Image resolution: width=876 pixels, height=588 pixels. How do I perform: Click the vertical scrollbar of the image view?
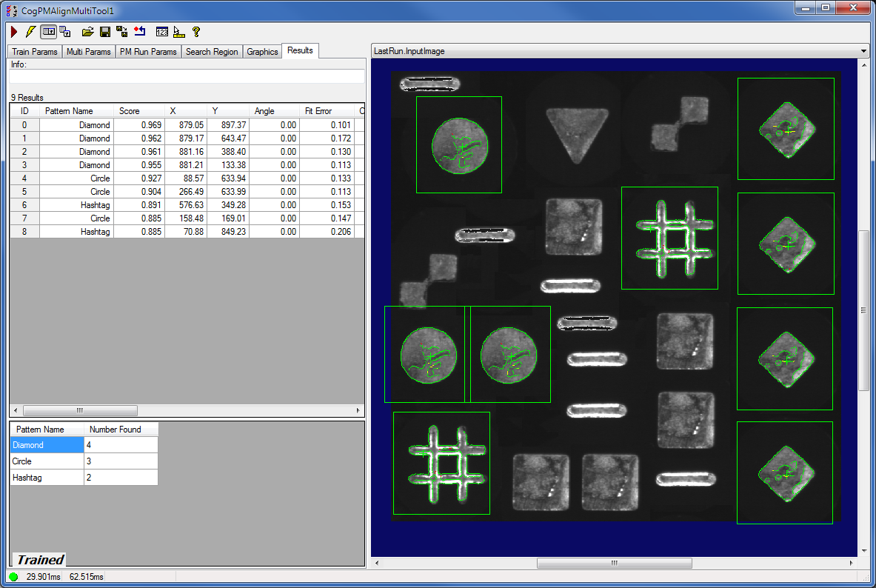(863, 311)
